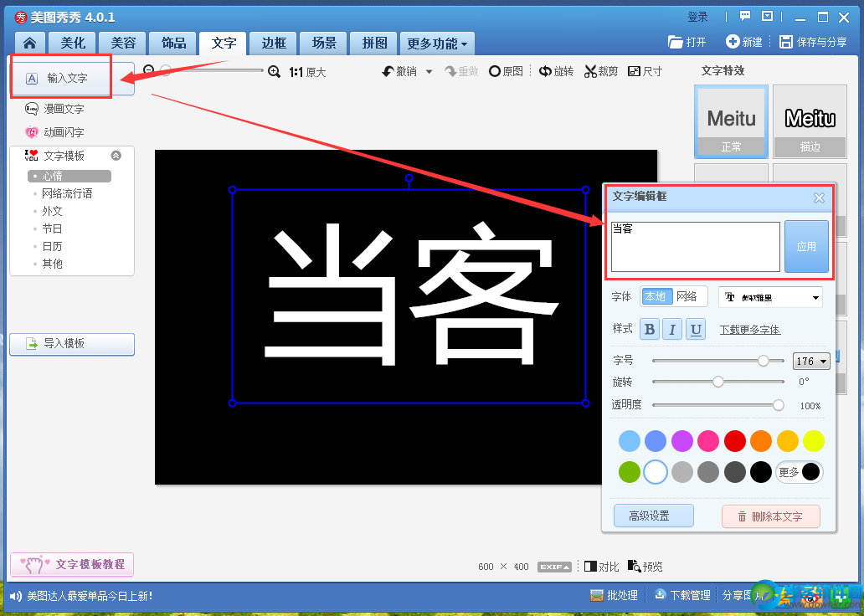Click the zoom out magnifier icon
The height and width of the screenshot is (616, 864).
(x=148, y=70)
